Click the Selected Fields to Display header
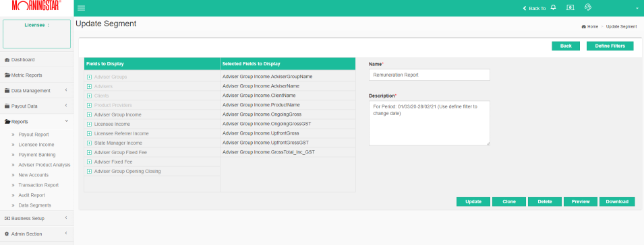This screenshot has height=245, width=644. [x=288, y=64]
